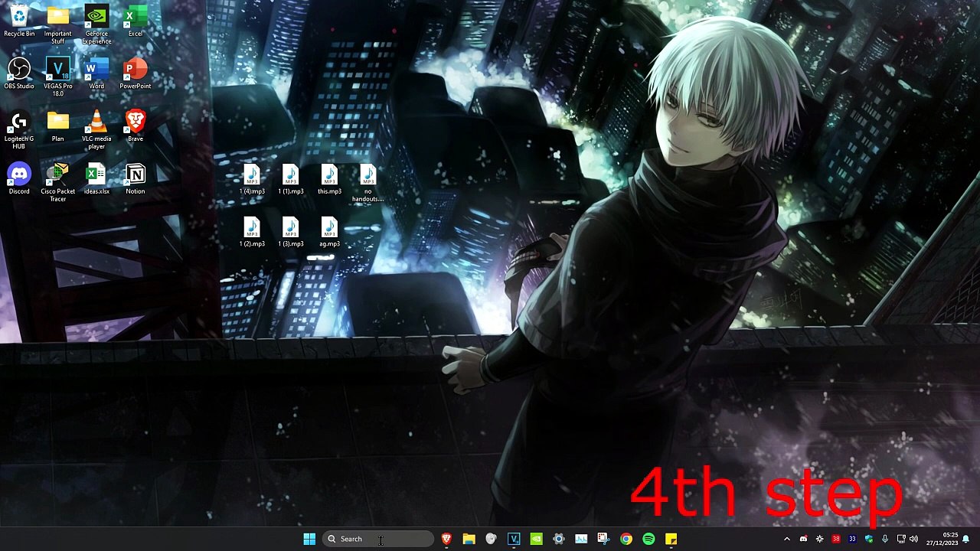The image size is (980, 551).
Task: Open VEGAS Pro from the taskbar
Action: tap(514, 539)
